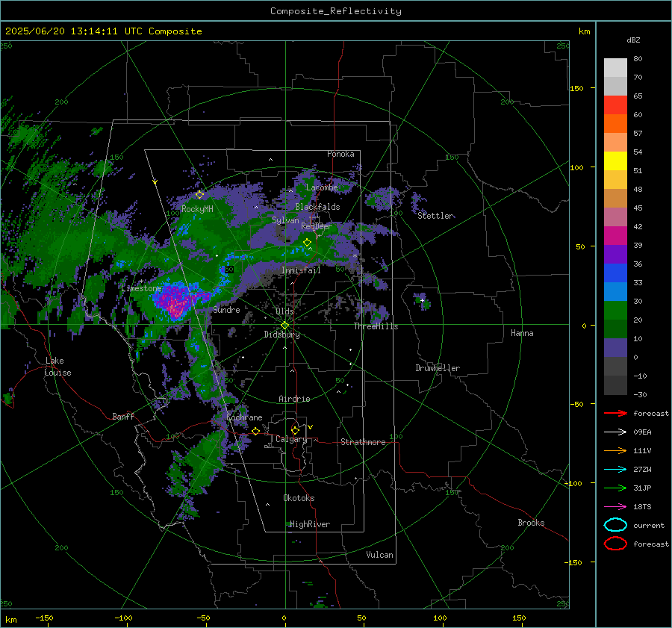The height and width of the screenshot is (628, 672).
Task: Click the Hanna town label
Action: point(522,333)
